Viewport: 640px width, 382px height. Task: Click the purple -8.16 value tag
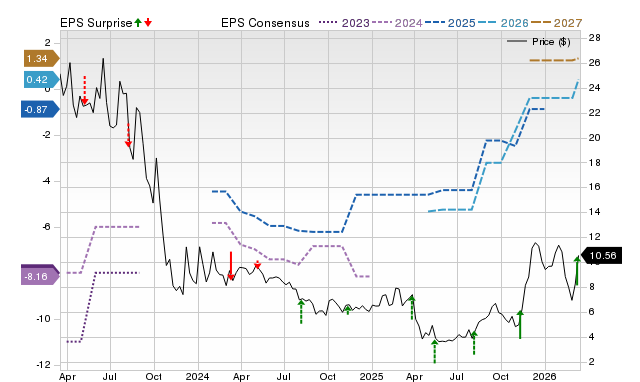(x=40, y=276)
